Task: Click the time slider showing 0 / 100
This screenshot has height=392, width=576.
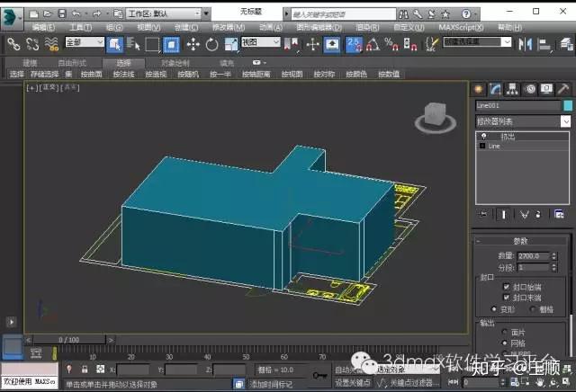Action: (x=69, y=340)
